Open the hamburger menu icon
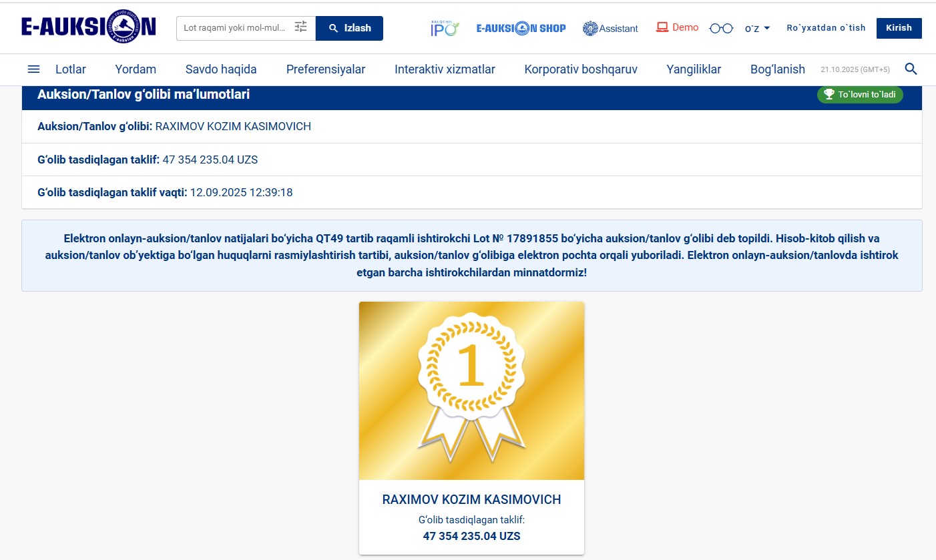Screen dimensions: 936x560 [x=33, y=69]
